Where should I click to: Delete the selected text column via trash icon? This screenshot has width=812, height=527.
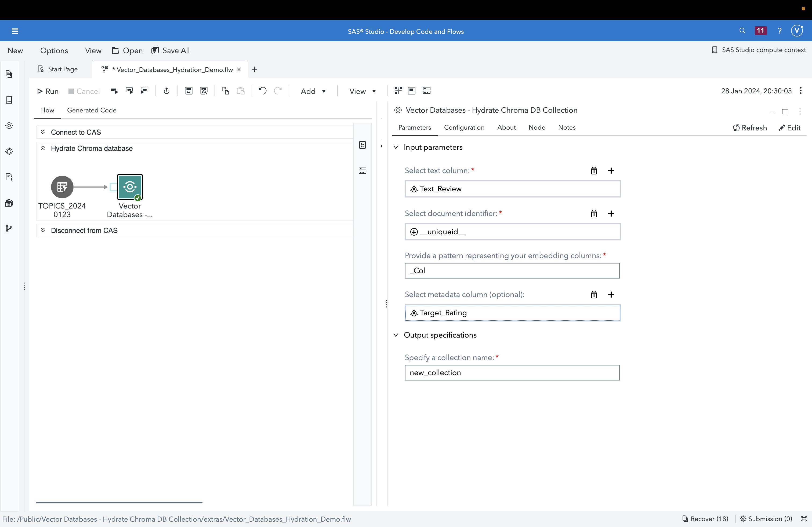594,170
